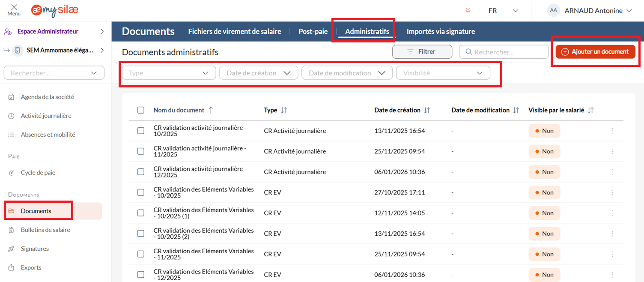
Task: Open Activité journalière from sidebar
Action: point(46,116)
